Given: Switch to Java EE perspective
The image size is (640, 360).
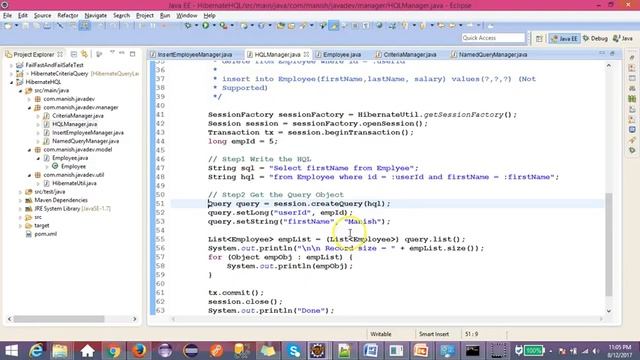Looking at the screenshot, I should pos(564,38).
